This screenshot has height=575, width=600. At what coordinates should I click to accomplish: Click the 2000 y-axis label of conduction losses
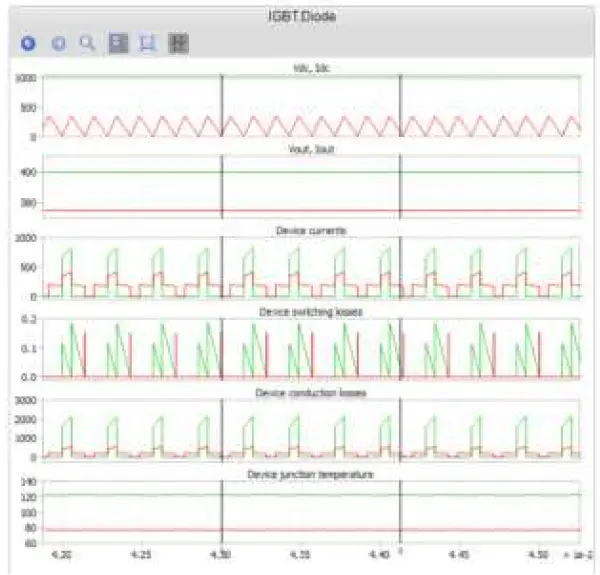pos(26,420)
